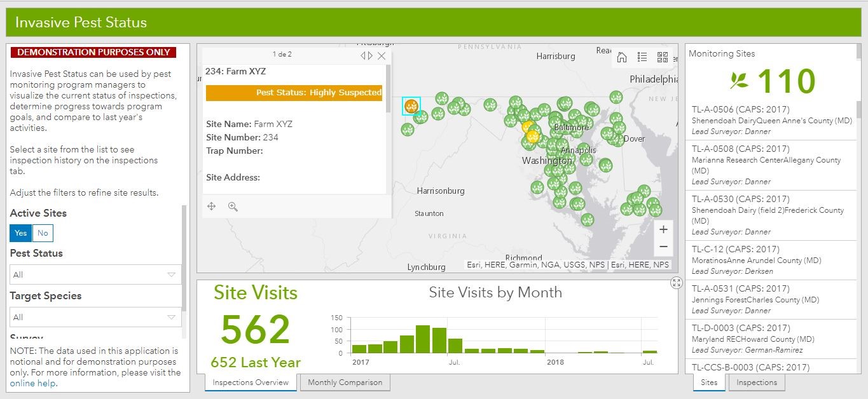Open the map legend list icon
Image resolution: width=868 pixels, height=399 pixels.
point(642,57)
